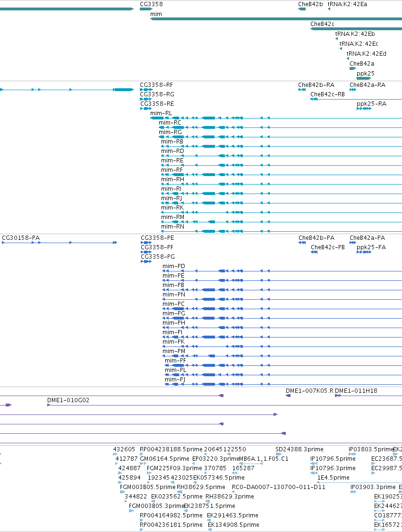Select the CG3358 gene label
Viewport: 402px width, 532px height.
pos(151,4)
